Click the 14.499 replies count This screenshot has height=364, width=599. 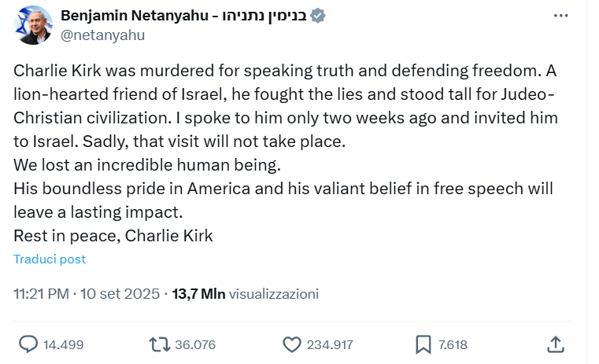point(63,345)
